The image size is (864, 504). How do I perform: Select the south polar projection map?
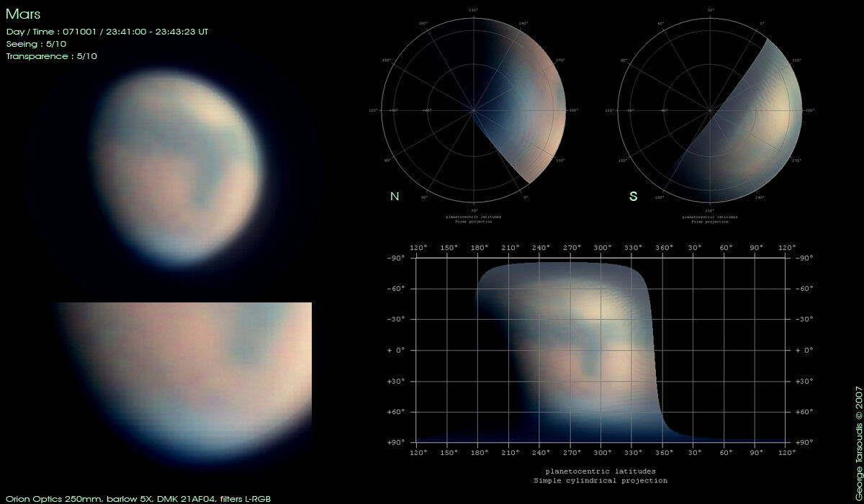[711, 110]
